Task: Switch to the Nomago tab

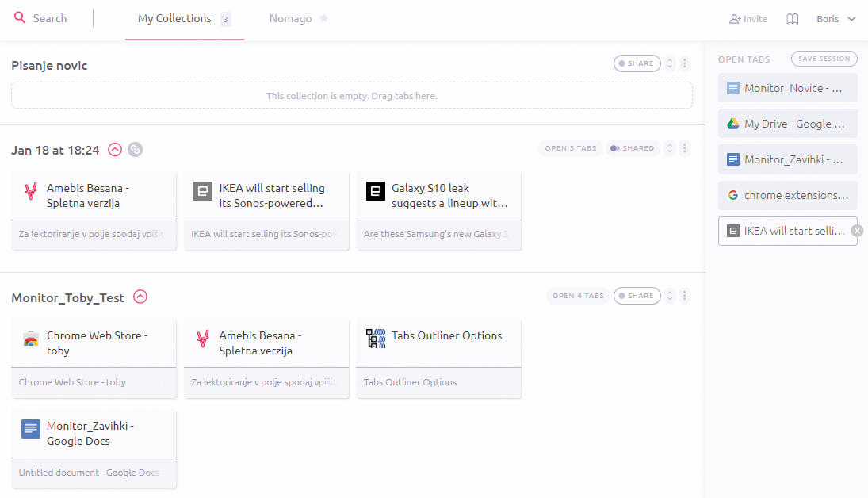Action: point(291,19)
